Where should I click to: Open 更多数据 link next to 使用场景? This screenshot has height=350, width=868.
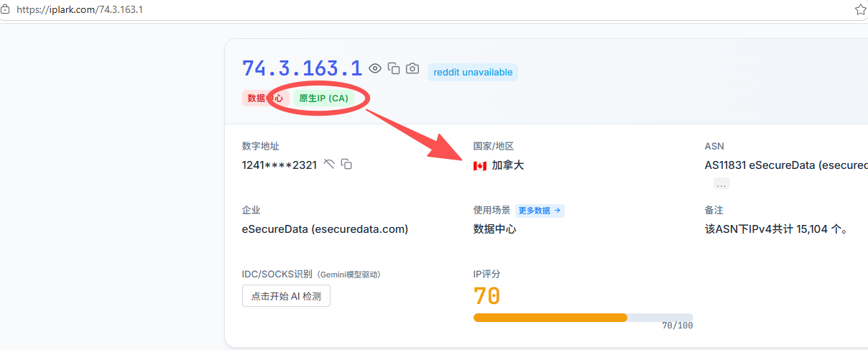(540, 211)
